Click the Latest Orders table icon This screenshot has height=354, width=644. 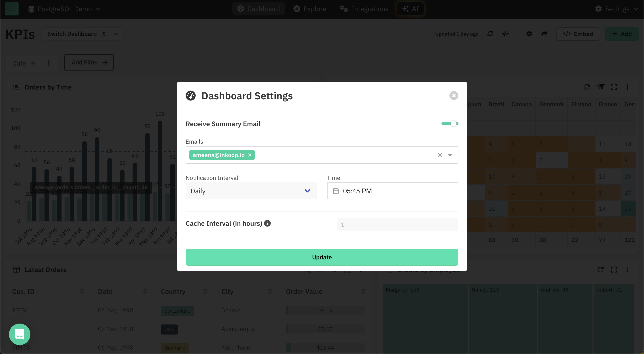[16, 270]
